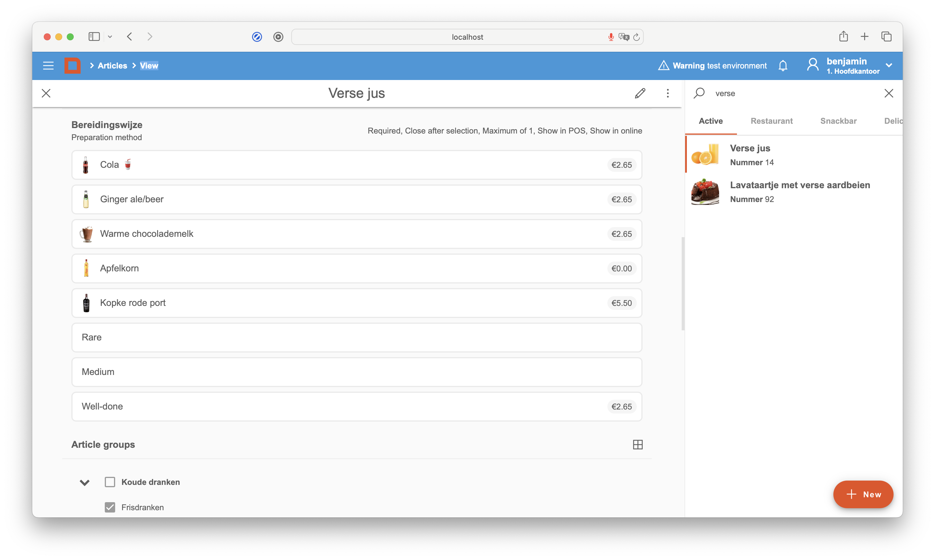
Task: Go back in browser history
Action: tap(130, 37)
